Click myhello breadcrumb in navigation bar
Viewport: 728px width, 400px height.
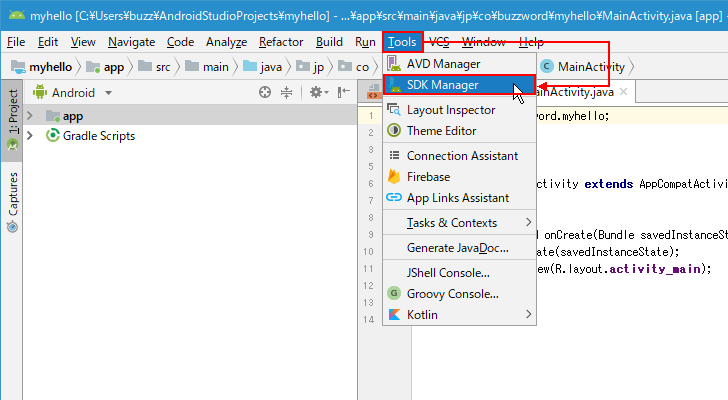41,67
